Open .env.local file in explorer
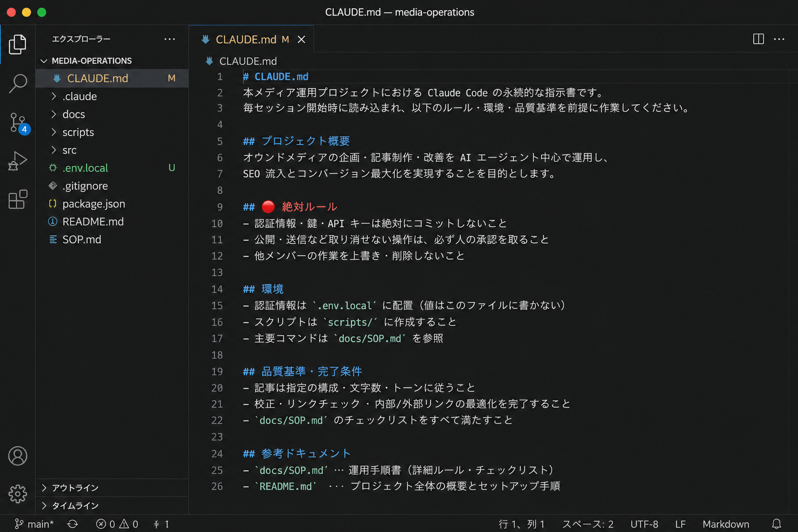Screen dimensions: 798x532 pyautogui.click(x=112, y=168)
